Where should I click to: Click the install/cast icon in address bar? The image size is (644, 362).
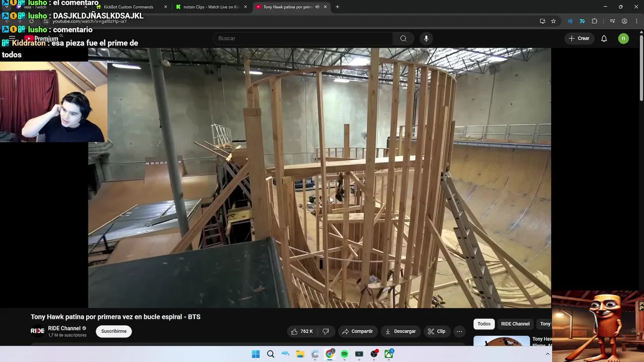tap(542, 21)
